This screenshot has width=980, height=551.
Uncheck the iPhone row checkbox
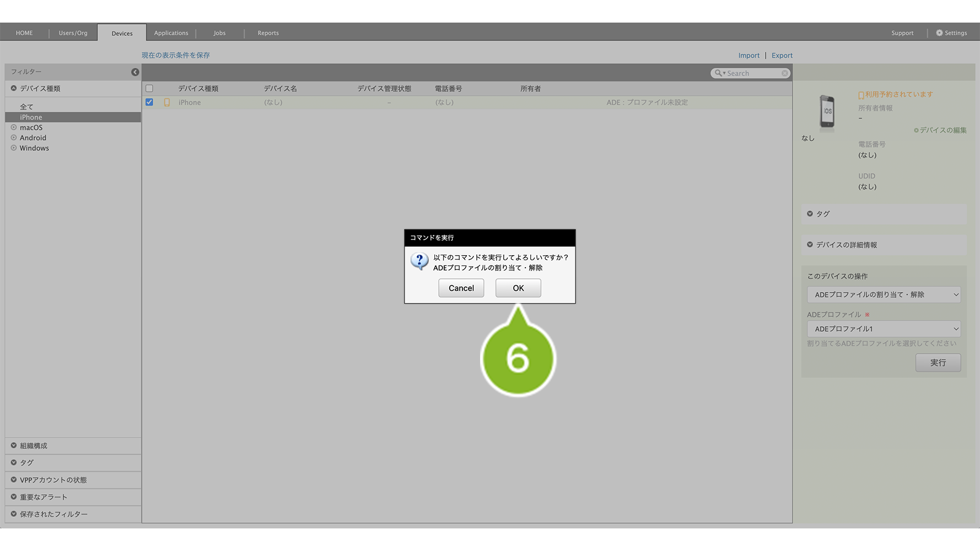pos(149,102)
